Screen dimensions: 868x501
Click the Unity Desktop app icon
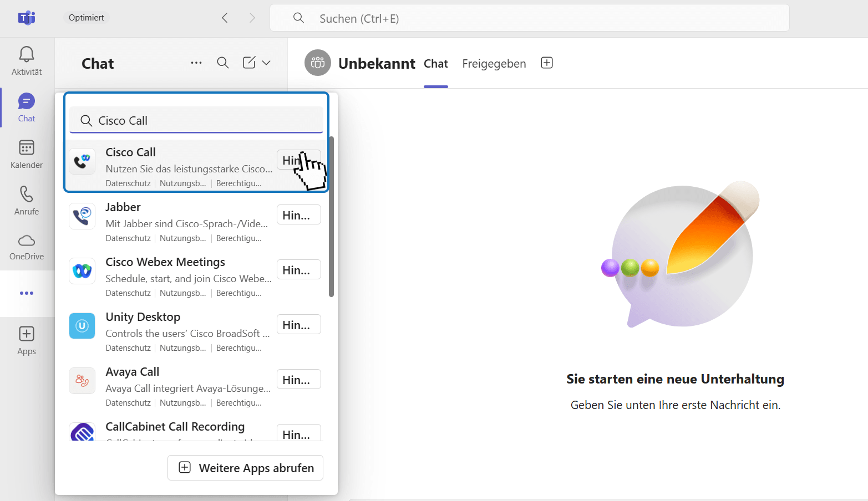coord(82,326)
